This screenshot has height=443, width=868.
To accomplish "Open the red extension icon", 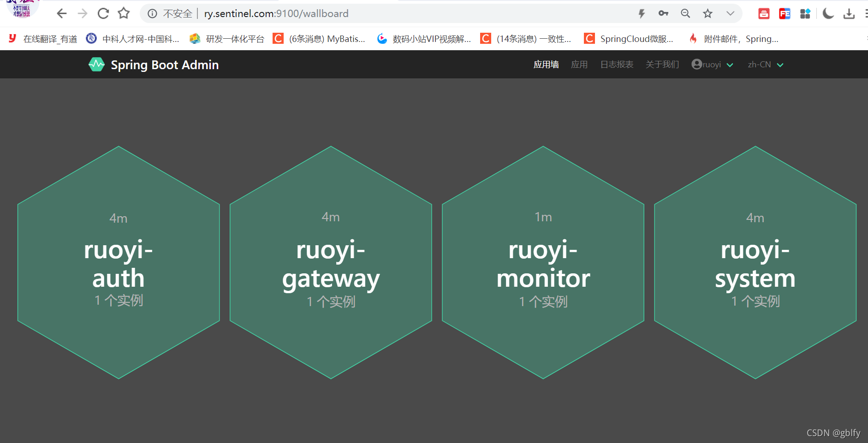I will [x=764, y=14].
